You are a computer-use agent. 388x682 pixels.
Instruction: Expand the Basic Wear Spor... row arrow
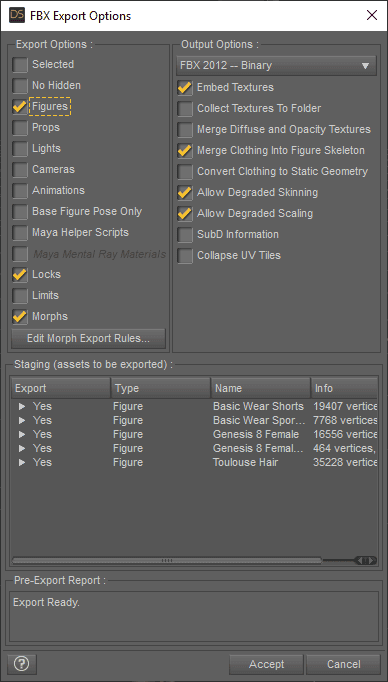22,421
